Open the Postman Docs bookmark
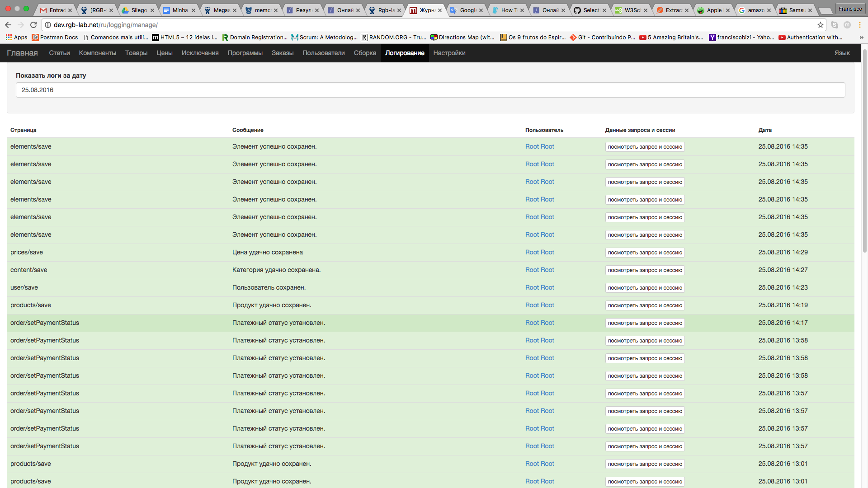The width and height of the screenshot is (868, 488). tap(55, 38)
